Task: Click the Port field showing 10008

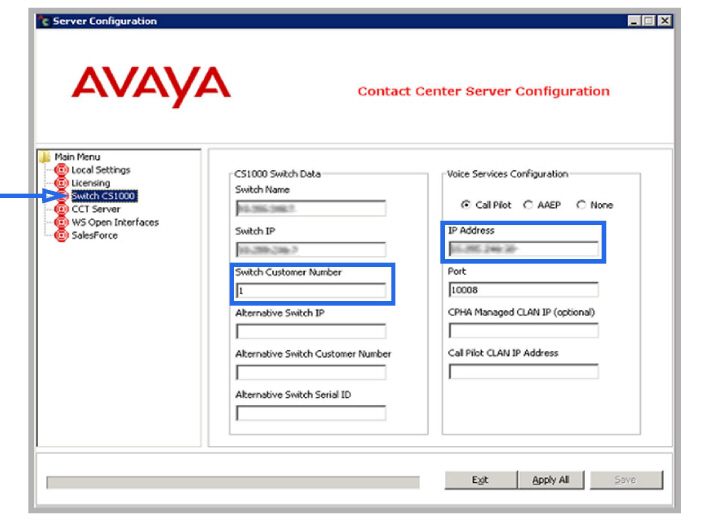Action: (x=524, y=290)
